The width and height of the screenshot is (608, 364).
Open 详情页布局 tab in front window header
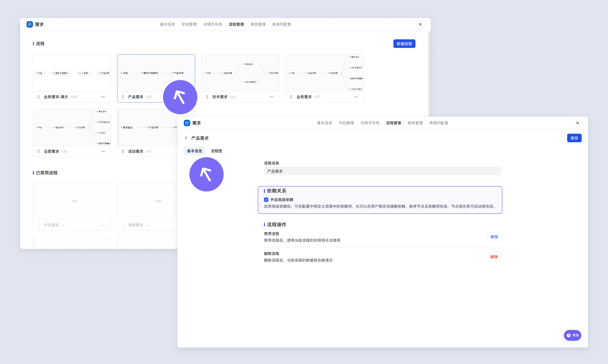click(x=370, y=123)
